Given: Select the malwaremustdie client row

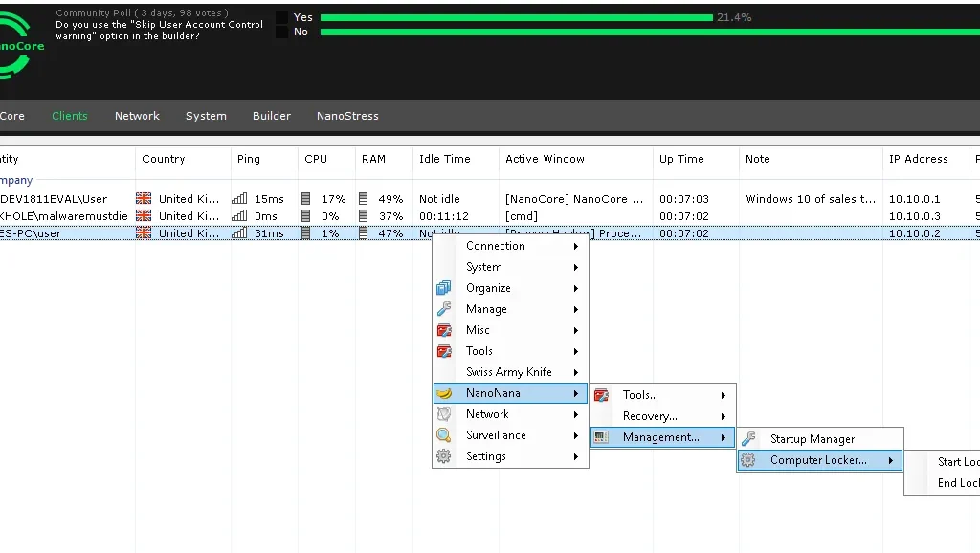Looking at the screenshot, I should click(490, 215).
